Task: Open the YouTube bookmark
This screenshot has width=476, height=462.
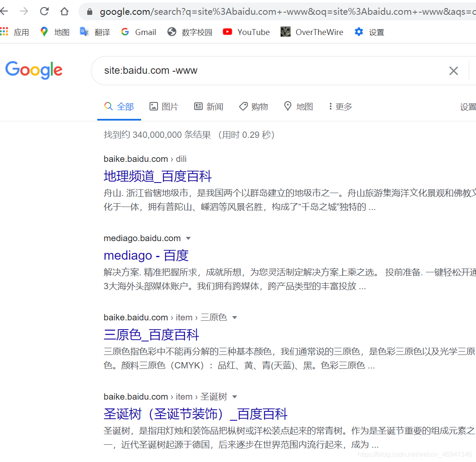Action: (246, 32)
